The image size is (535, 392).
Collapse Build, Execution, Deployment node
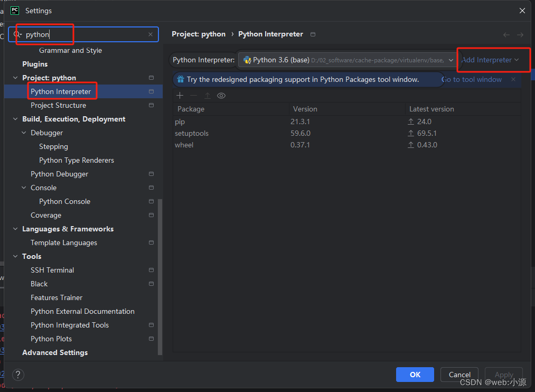15,119
